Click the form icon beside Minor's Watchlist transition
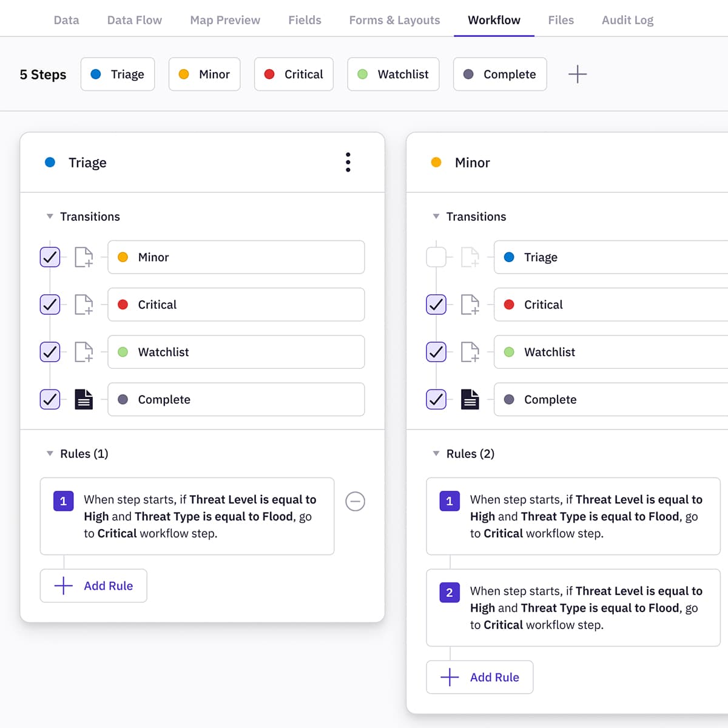Screen dimensions: 728x728 pyautogui.click(x=470, y=352)
